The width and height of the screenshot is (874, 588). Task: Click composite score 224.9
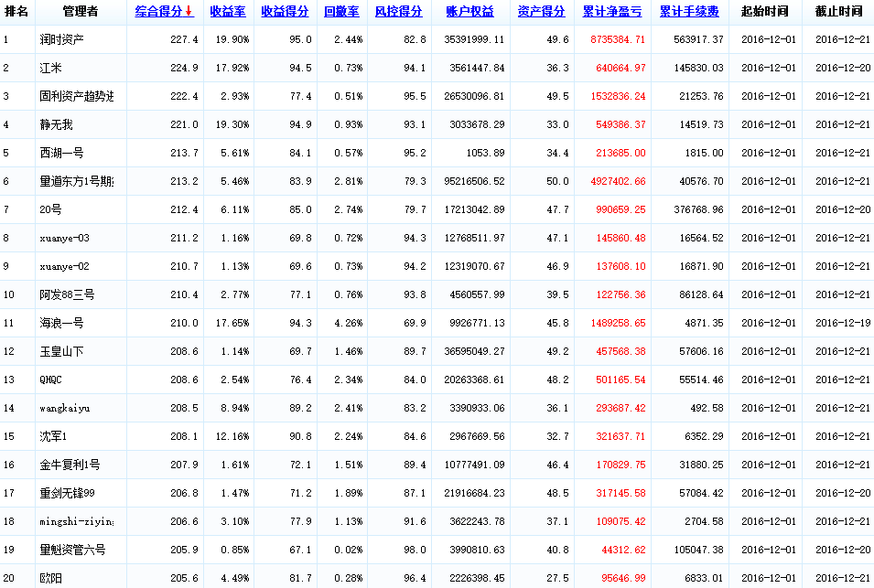(184, 68)
